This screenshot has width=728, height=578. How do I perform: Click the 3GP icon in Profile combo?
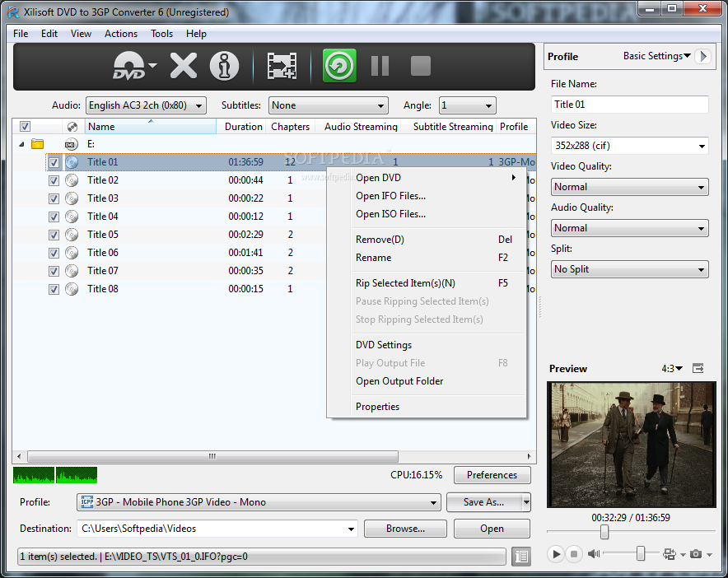(x=87, y=502)
